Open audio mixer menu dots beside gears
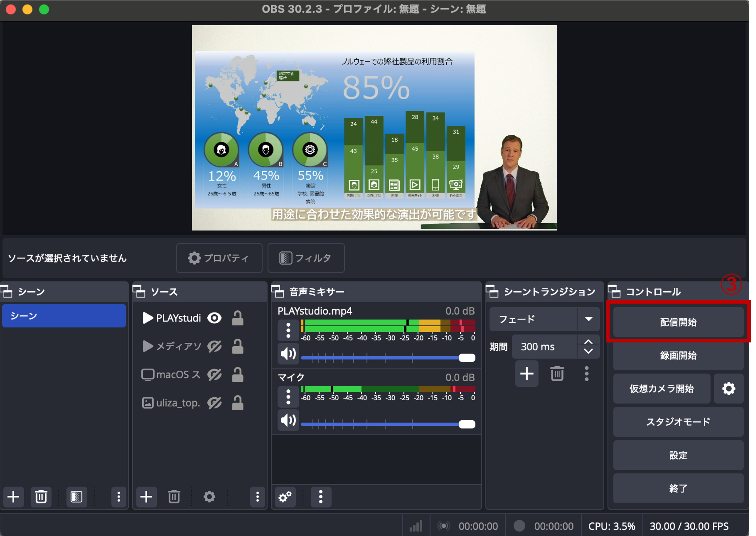This screenshot has height=536, width=756. coord(321,496)
